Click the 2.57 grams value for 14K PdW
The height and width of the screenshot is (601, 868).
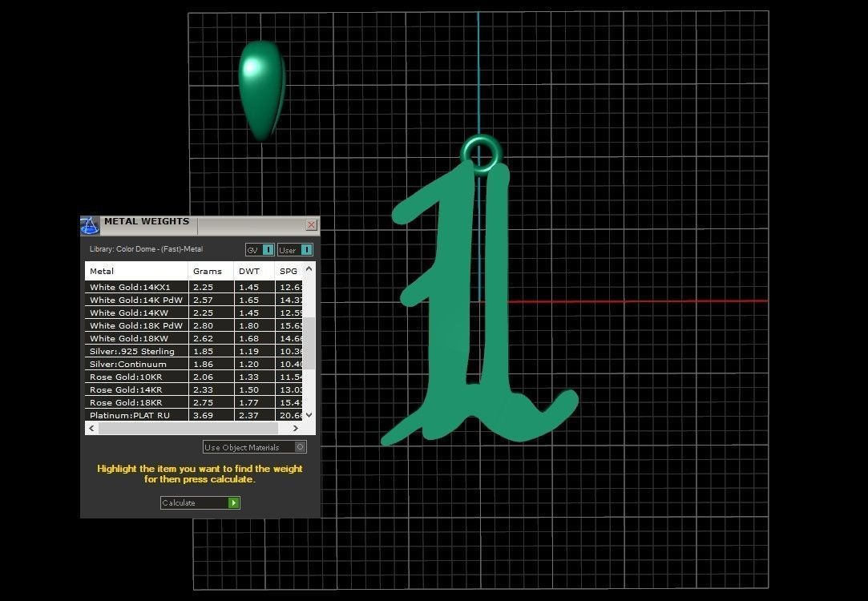coord(203,300)
